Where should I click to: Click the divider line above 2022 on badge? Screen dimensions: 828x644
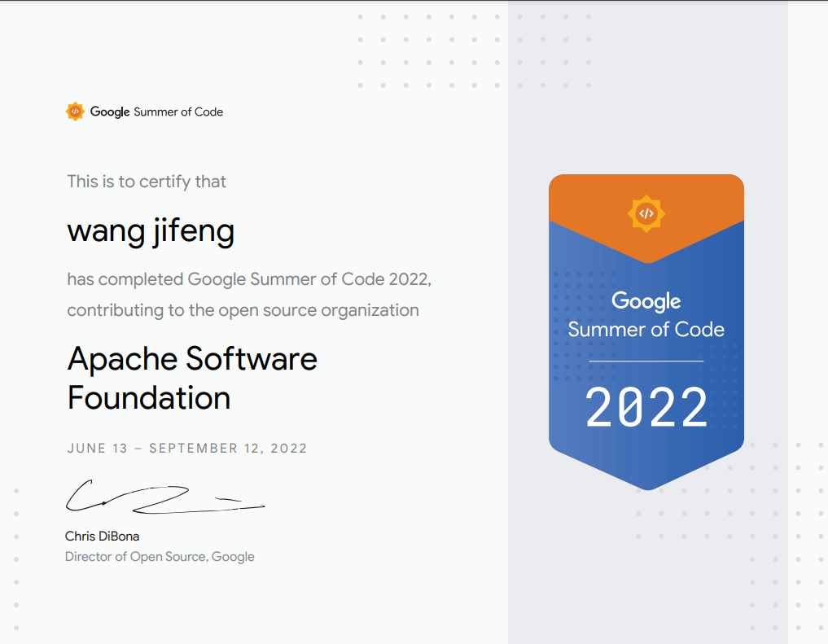coord(646,359)
